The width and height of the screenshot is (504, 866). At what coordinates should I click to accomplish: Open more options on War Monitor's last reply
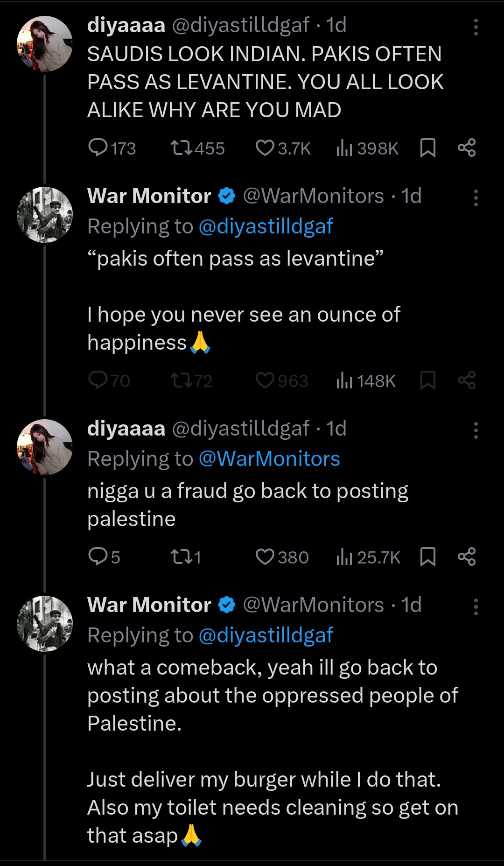pyautogui.click(x=476, y=607)
